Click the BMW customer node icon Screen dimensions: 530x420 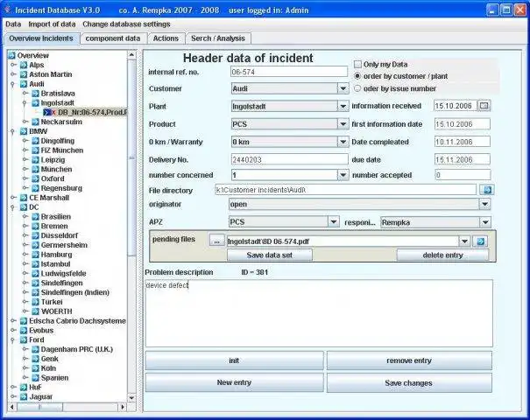24,131
